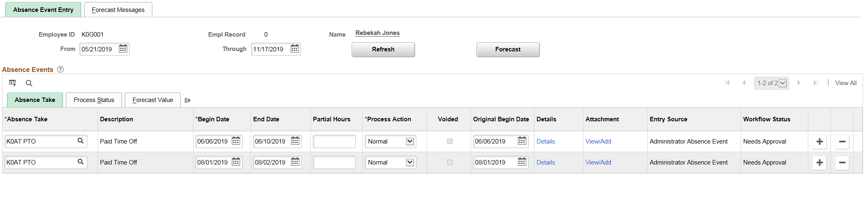Go to previous page arrow icon

tap(744, 83)
